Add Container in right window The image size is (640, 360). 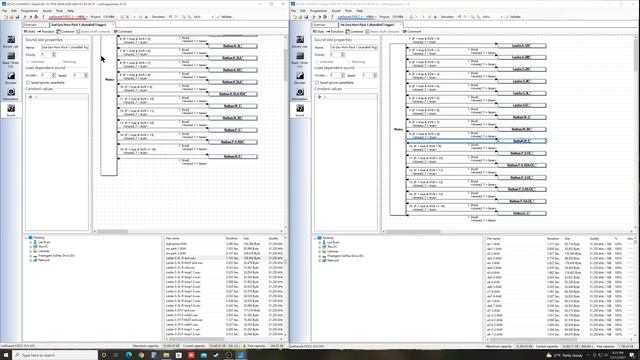[354, 31]
